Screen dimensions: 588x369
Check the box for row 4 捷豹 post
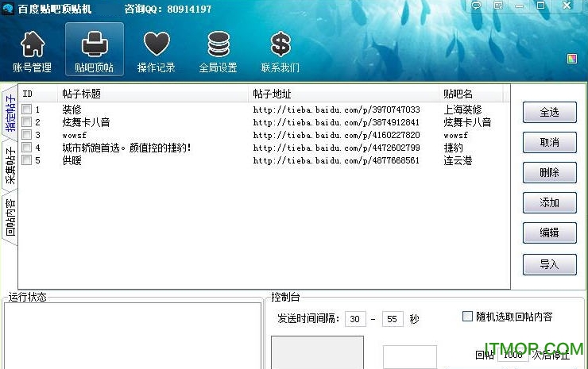pos(27,148)
